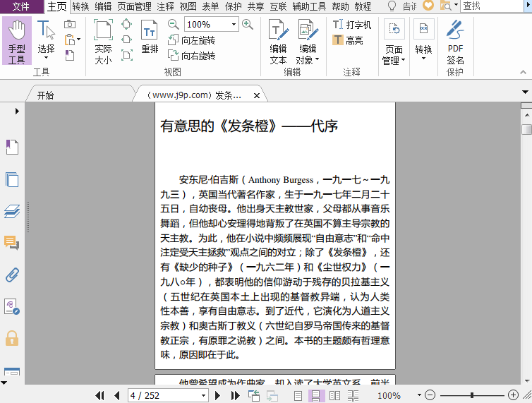Go to the previous page
This screenshot has width=532, height=403.
click(117, 395)
